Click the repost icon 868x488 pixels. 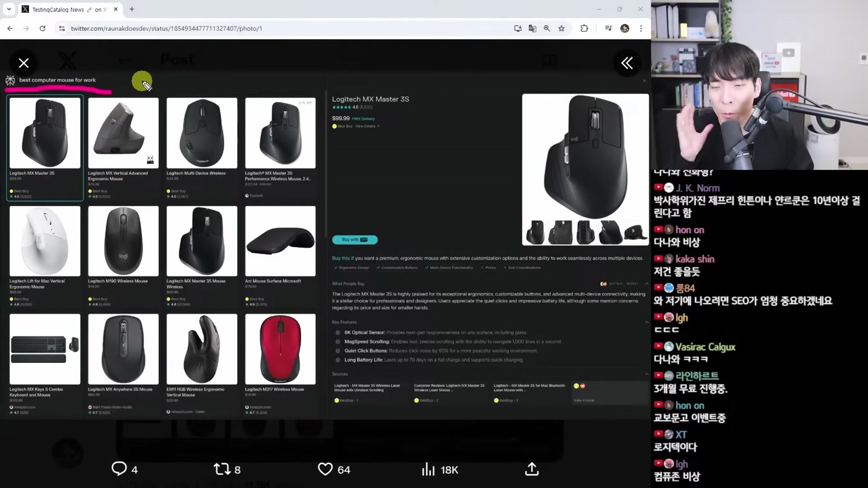coord(222,469)
